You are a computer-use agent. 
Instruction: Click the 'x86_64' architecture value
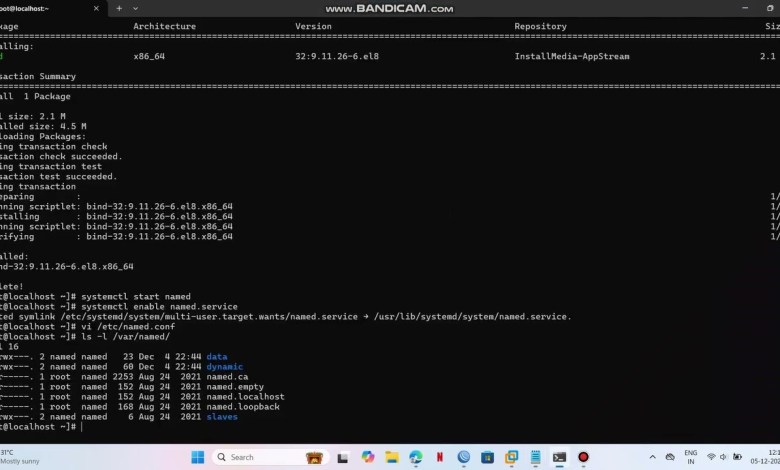(149, 56)
